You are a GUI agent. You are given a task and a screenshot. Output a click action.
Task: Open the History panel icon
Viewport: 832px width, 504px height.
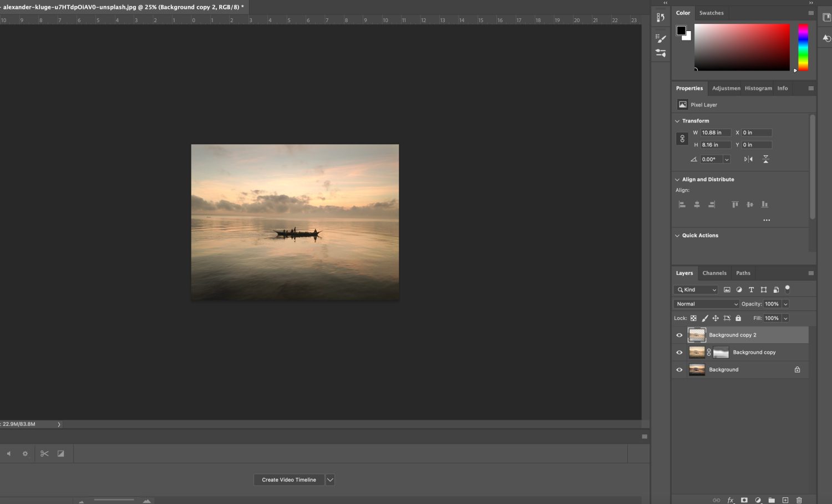coord(661,18)
